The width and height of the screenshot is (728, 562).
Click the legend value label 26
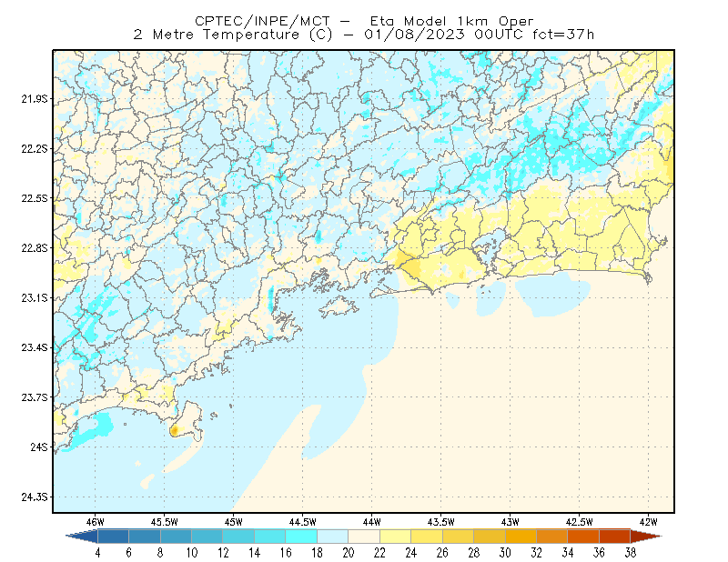(442, 553)
